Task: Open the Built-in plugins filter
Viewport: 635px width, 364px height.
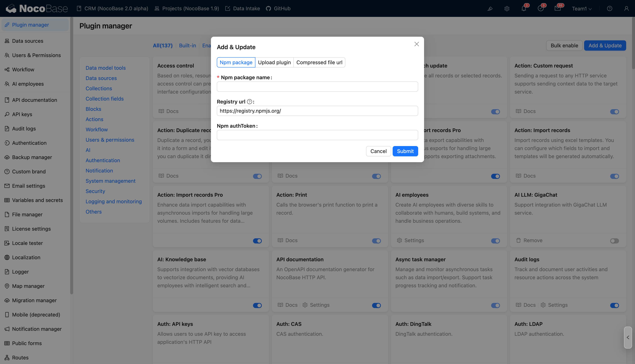Action: (x=187, y=45)
